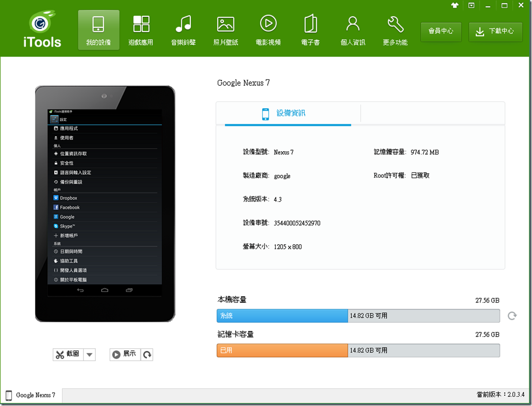Click the 已獲取 root status text

coord(420,176)
